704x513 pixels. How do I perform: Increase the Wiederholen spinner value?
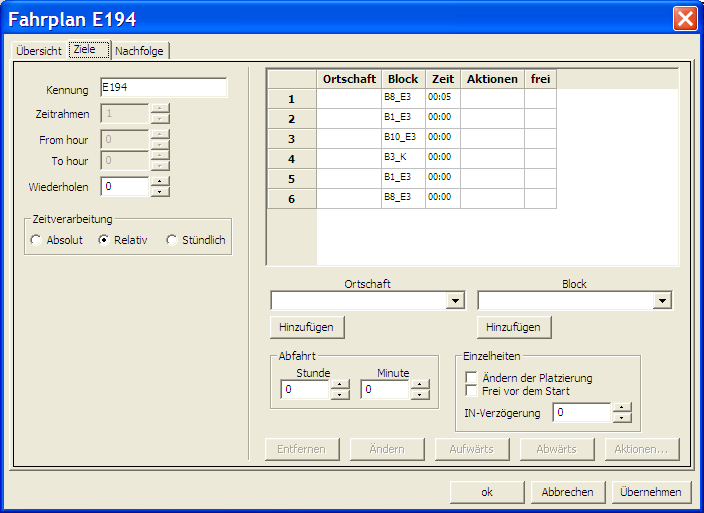[160, 181]
